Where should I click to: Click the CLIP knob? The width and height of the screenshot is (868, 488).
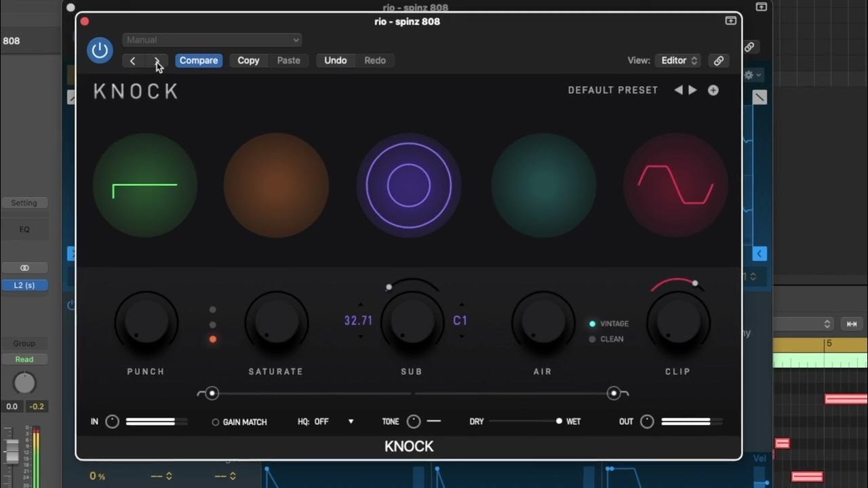(677, 322)
